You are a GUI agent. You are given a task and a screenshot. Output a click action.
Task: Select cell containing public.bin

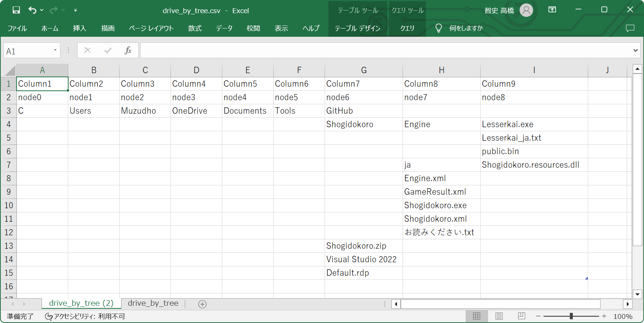(x=534, y=151)
